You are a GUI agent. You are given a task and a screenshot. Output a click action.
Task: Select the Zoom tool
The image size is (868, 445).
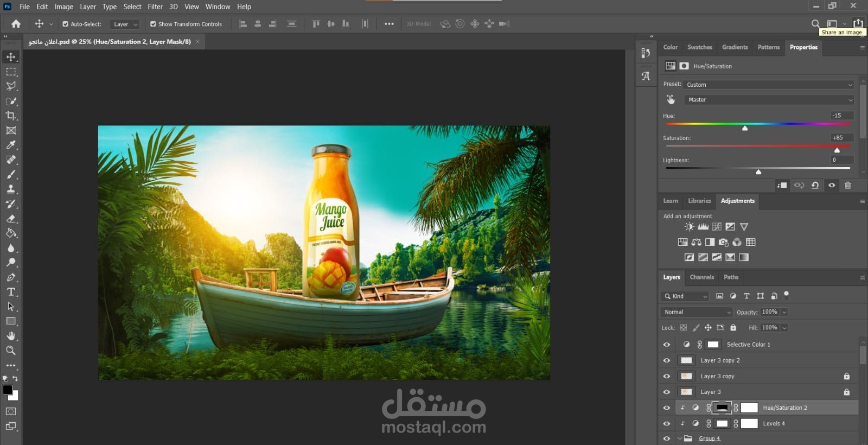tap(11, 350)
